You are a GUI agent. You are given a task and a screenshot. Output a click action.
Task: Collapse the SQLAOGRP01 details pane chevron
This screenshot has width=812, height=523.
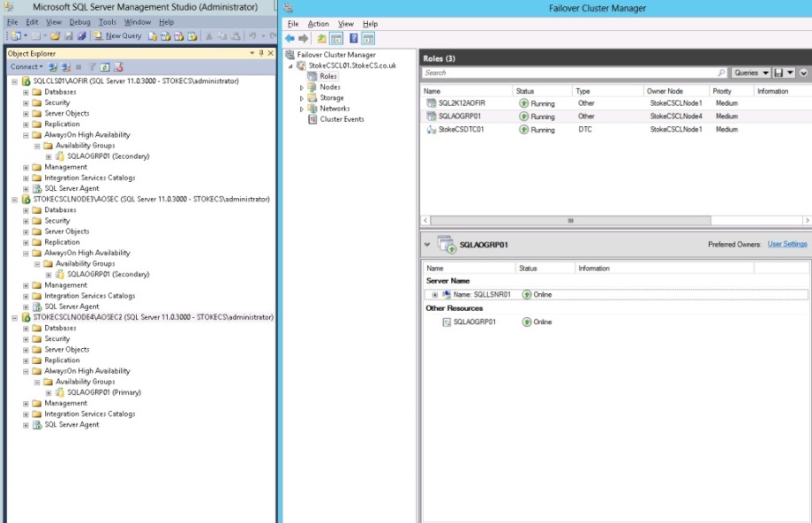pos(427,245)
